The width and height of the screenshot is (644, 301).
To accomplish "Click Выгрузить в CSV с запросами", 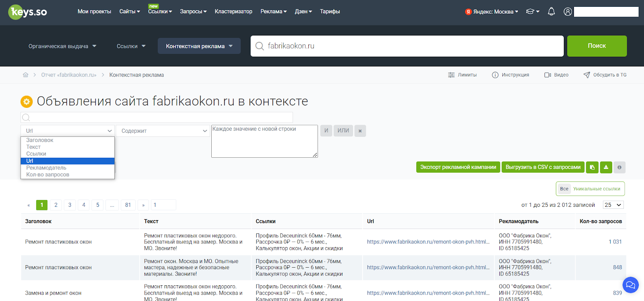I will point(543,167).
